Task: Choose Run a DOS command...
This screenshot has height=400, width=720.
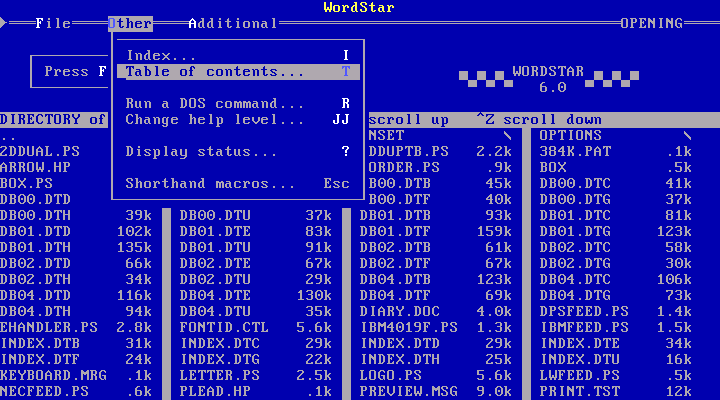Action: [238, 103]
